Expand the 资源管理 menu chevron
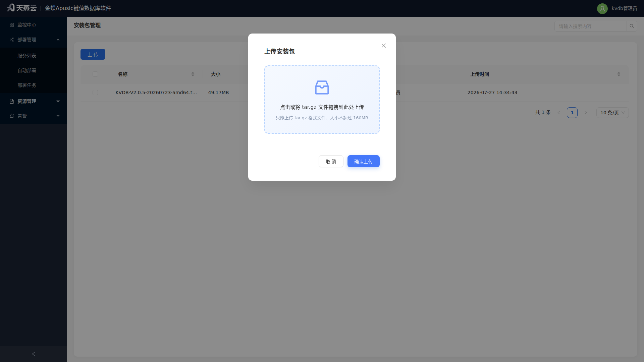Viewport: 644px width, 362px height. point(58,101)
